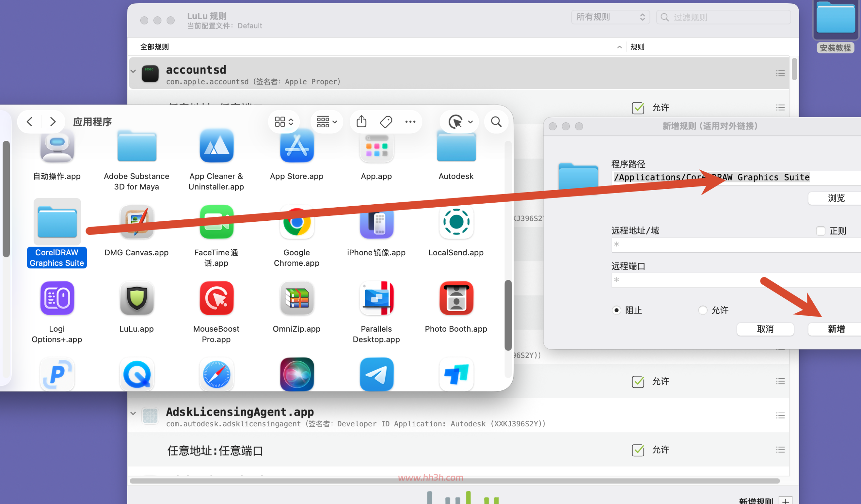
Task: Click the 远程端口 input field
Action: point(736,280)
